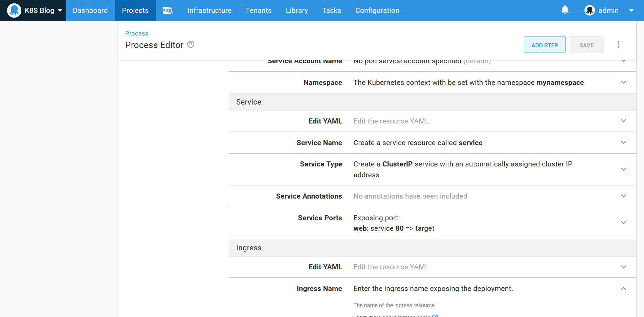Screen dimensions: 644x317
Task: Expand the Service Type section
Action: coord(623,169)
